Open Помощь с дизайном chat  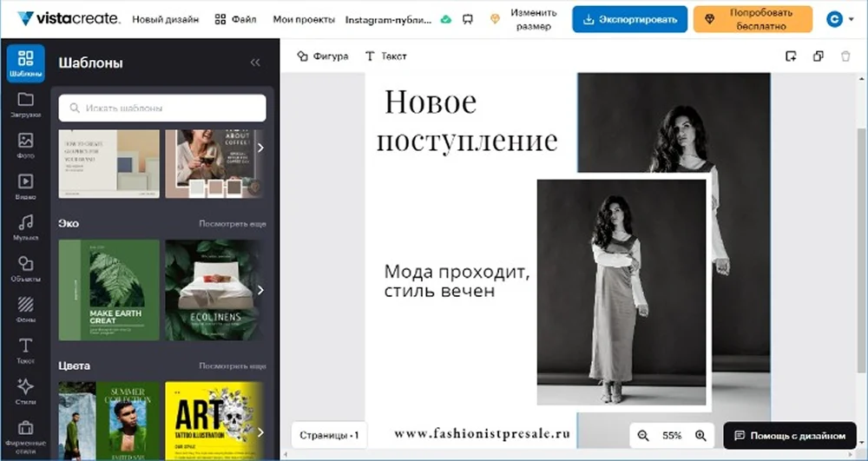point(790,436)
